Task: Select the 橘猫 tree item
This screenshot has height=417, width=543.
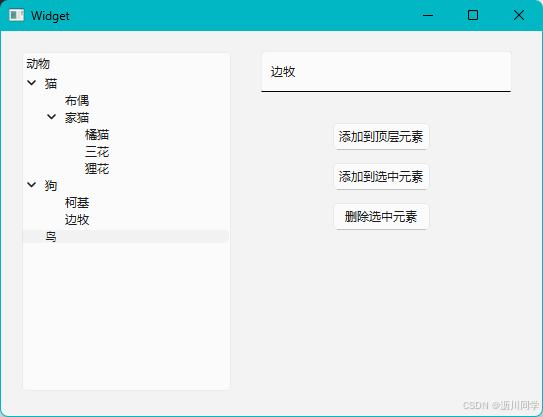Action: point(97,135)
